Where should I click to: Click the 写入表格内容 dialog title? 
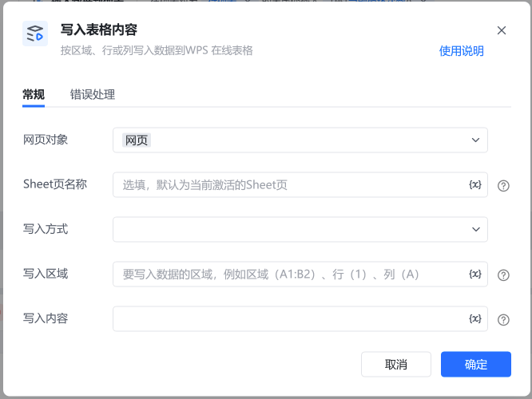[99, 30]
